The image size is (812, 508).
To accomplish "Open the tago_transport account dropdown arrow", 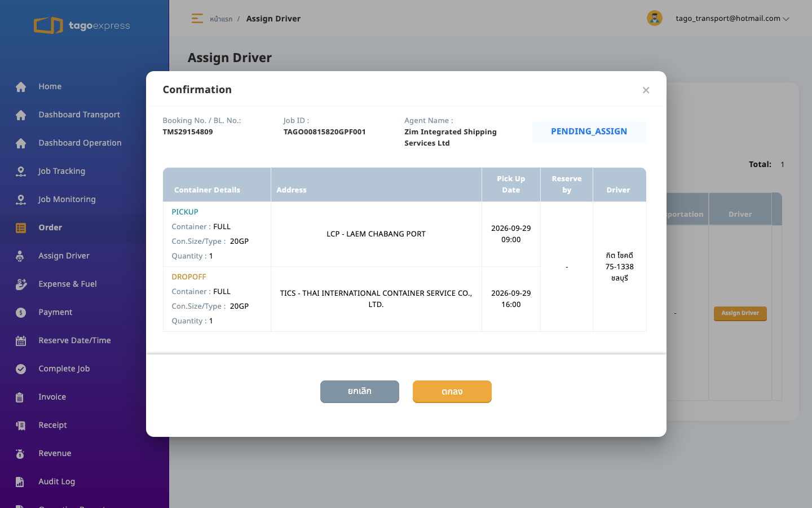I will point(786,19).
